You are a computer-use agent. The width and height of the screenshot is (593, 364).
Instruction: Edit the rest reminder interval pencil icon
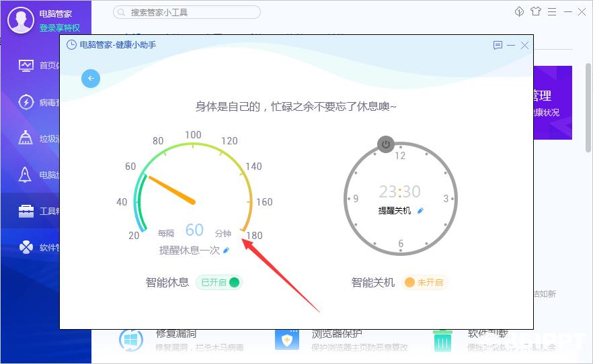[226, 250]
